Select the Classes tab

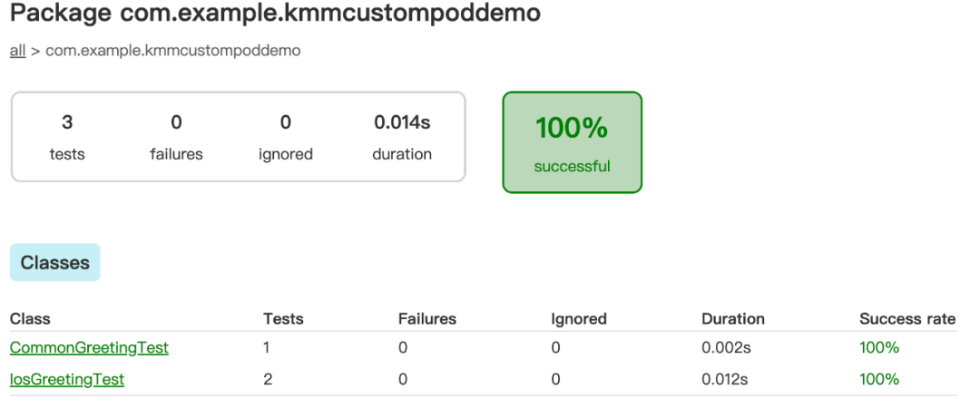click(55, 262)
